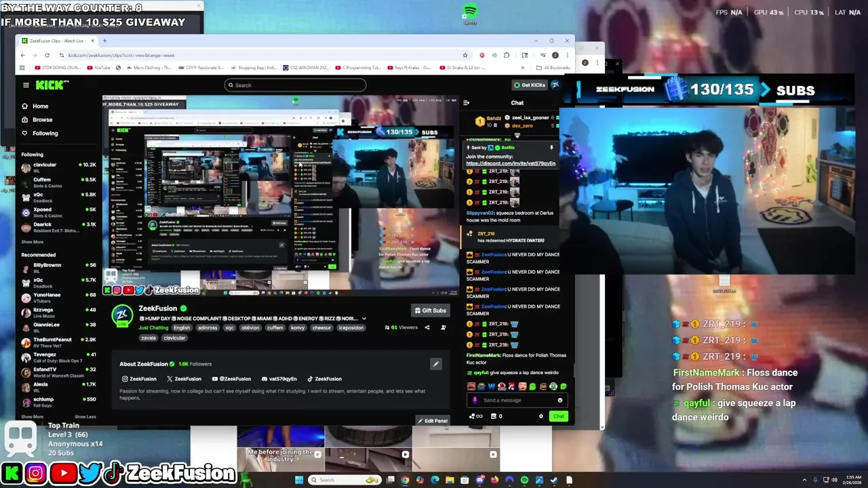Open the profile avatar beside Get KICKs
This screenshot has width=868, height=488.
(x=555, y=85)
